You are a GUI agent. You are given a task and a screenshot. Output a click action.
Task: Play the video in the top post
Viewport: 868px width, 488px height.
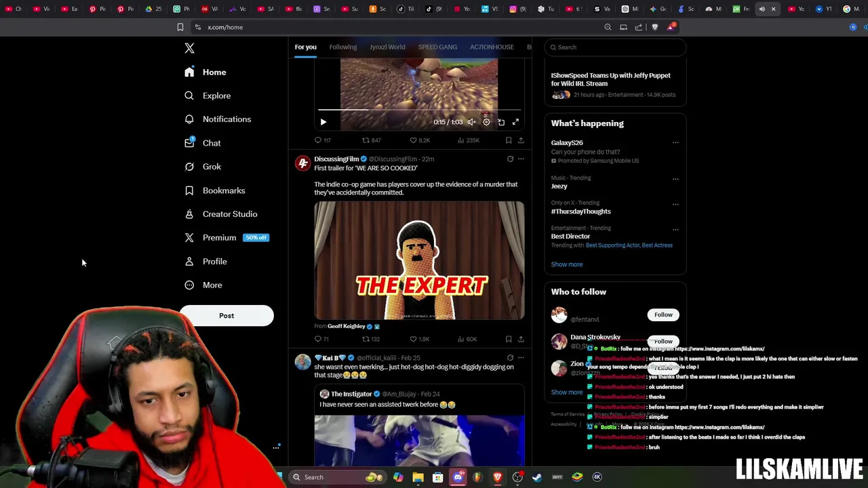pyautogui.click(x=323, y=122)
